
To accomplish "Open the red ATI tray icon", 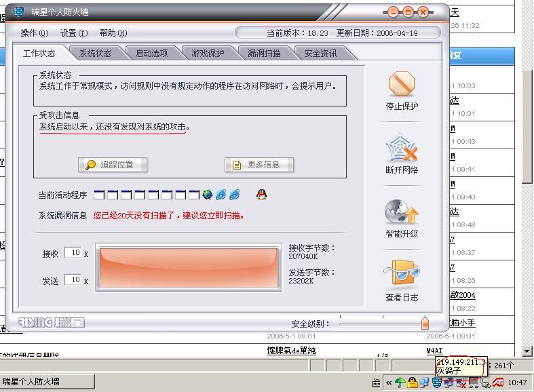I will click(498, 383).
